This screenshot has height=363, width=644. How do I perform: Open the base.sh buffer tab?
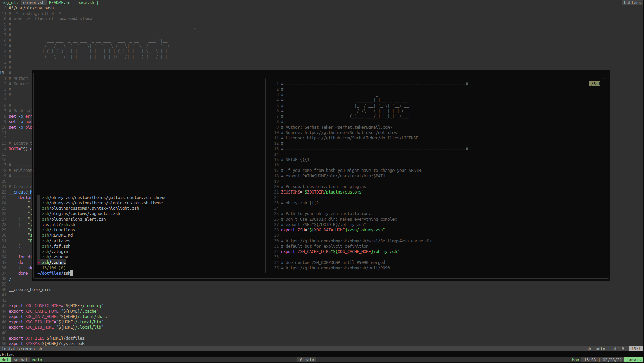click(86, 2)
